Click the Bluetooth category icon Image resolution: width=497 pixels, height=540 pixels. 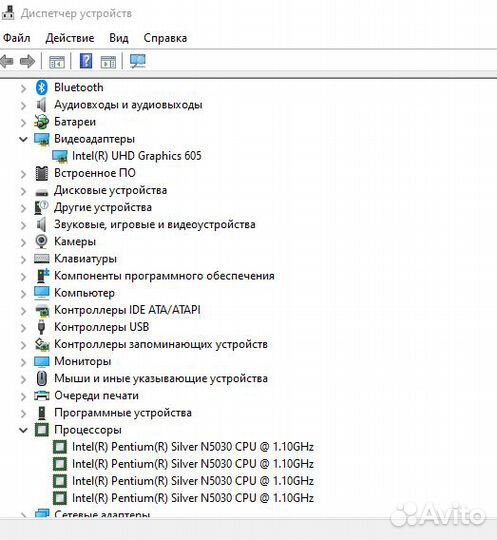point(42,87)
